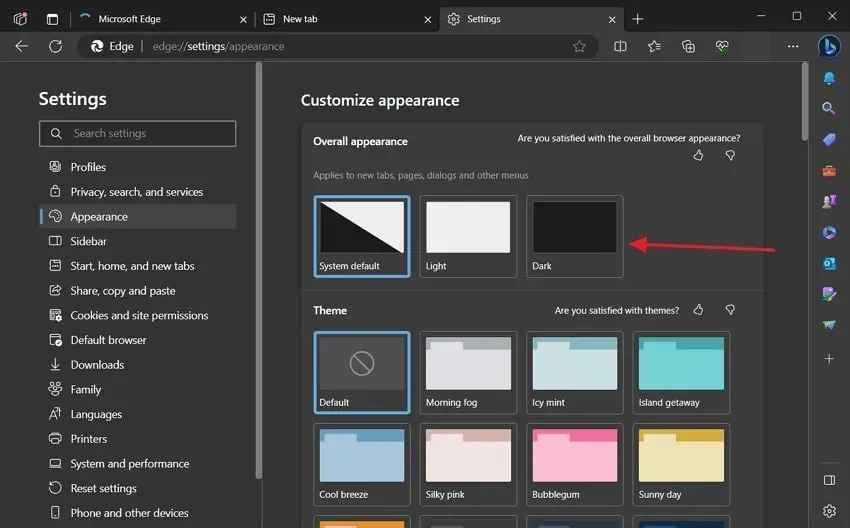Image resolution: width=850 pixels, height=528 pixels.
Task: Open the Shopping tag sidebar icon
Action: [x=829, y=139]
